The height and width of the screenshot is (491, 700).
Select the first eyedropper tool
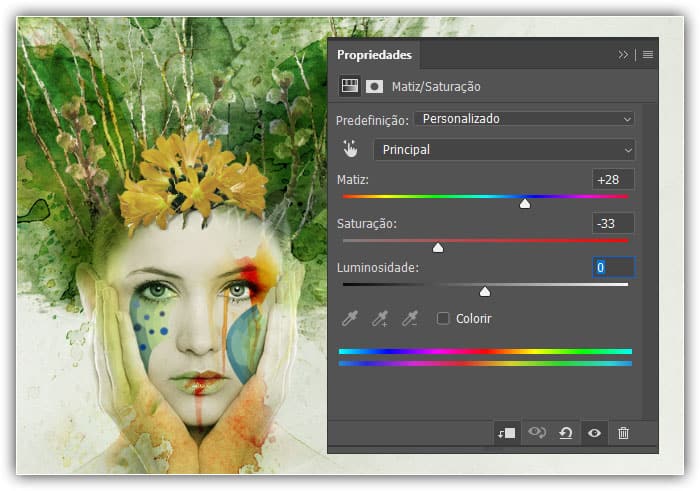[x=350, y=318]
